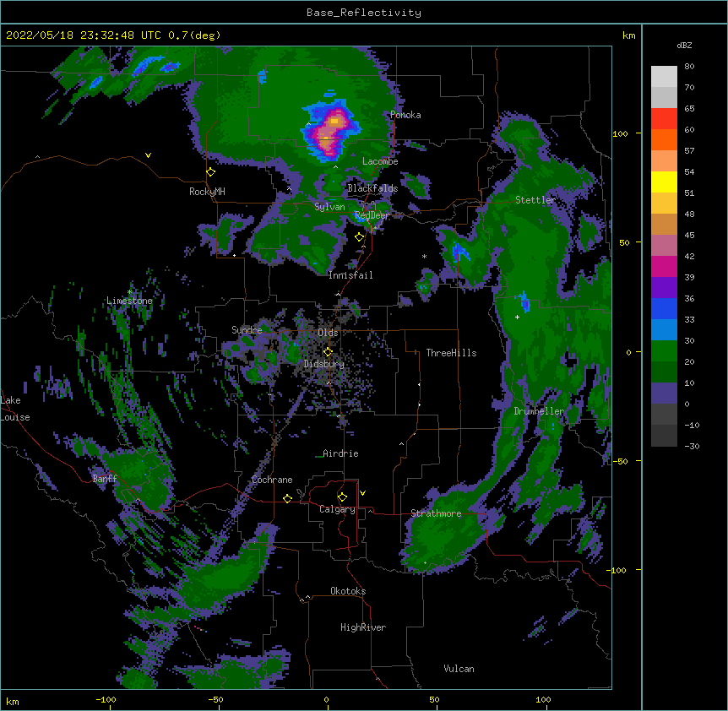Select the Lacombe label
The width and height of the screenshot is (728, 711).
point(380,161)
